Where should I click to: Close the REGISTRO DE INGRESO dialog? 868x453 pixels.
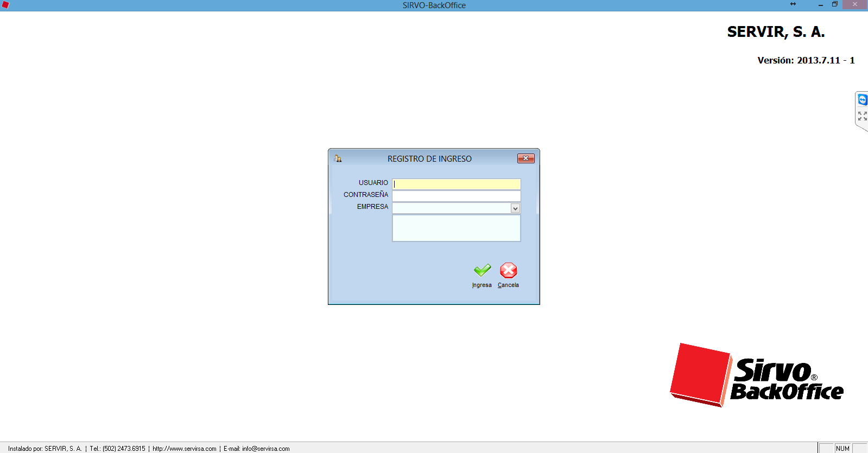pyautogui.click(x=525, y=158)
